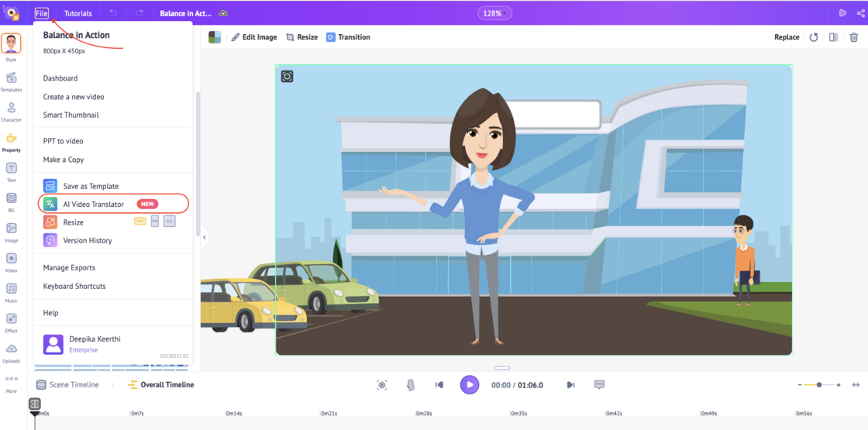Expand the More options in sidebar
This screenshot has height=430, width=868.
11,383
